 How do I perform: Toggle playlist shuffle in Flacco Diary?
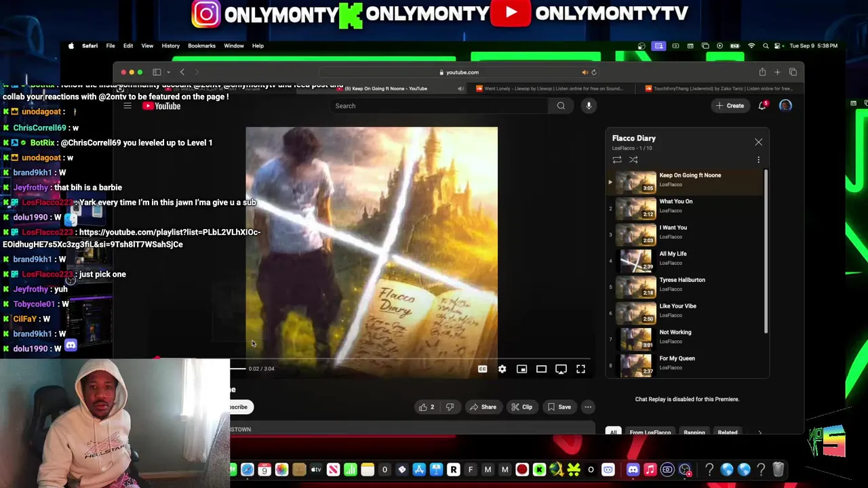(633, 160)
